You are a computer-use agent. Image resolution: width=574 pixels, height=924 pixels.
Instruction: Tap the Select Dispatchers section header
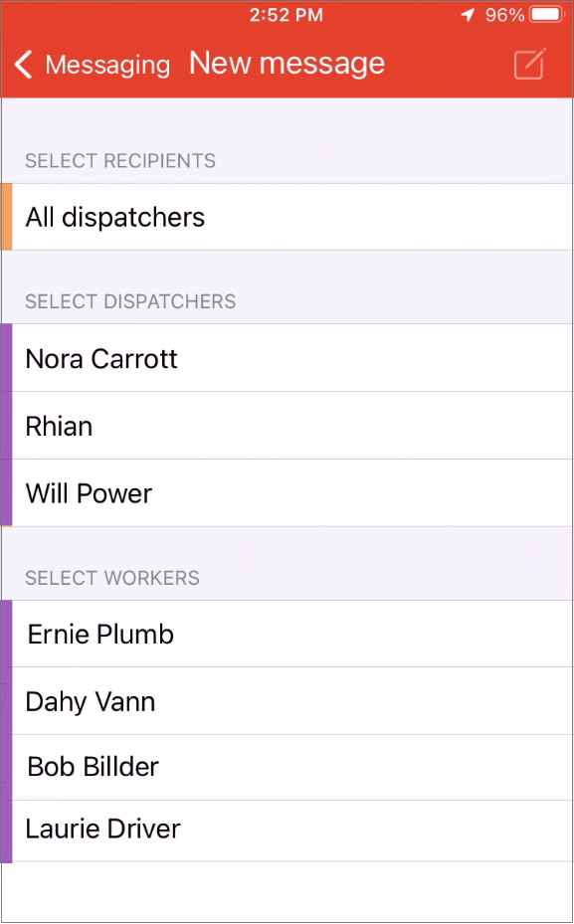click(130, 301)
